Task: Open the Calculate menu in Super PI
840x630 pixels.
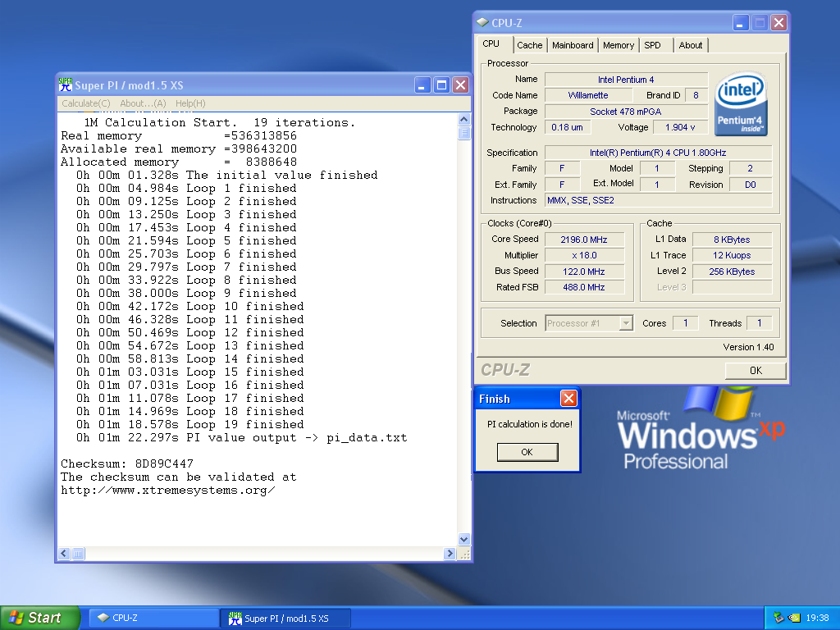Action: [85, 103]
